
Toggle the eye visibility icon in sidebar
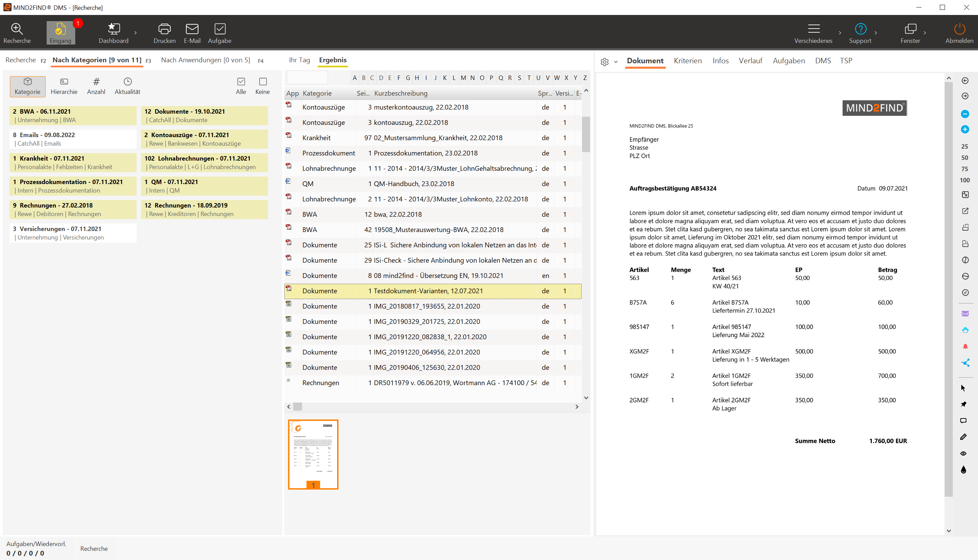click(x=963, y=454)
